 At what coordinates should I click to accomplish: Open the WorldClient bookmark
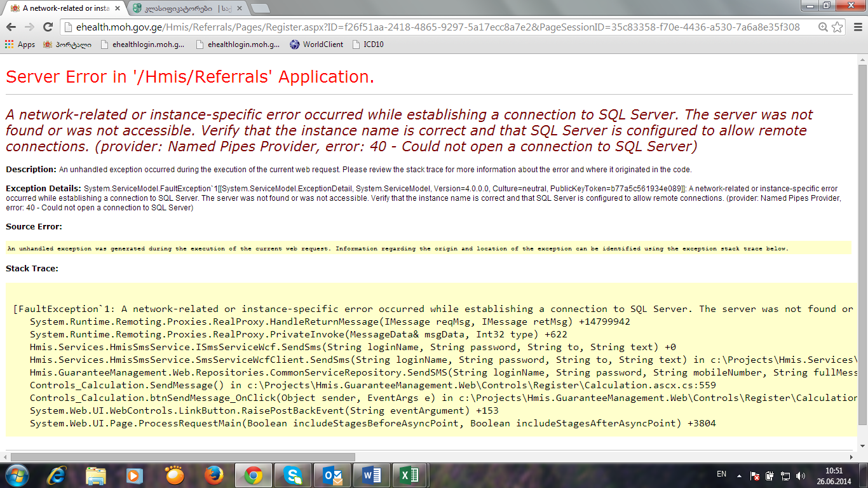pyautogui.click(x=316, y=44)
